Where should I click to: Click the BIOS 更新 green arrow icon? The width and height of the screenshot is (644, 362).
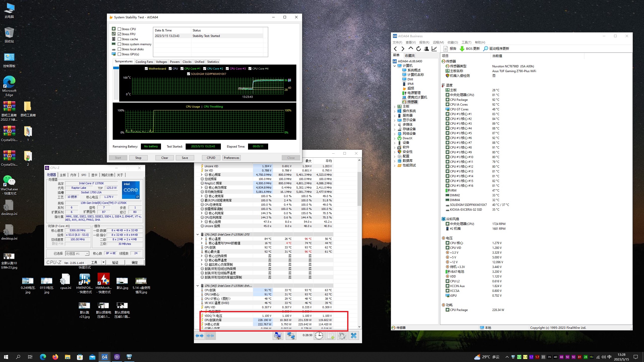(x=462, y=49)
